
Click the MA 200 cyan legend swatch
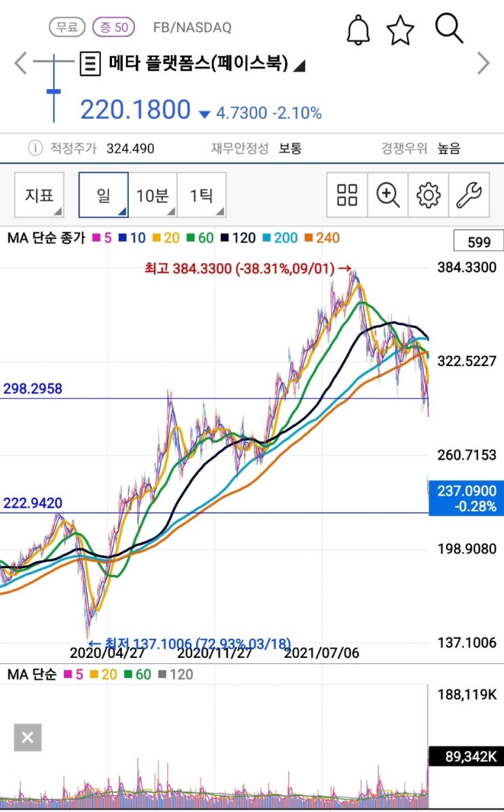coord(267,238)
